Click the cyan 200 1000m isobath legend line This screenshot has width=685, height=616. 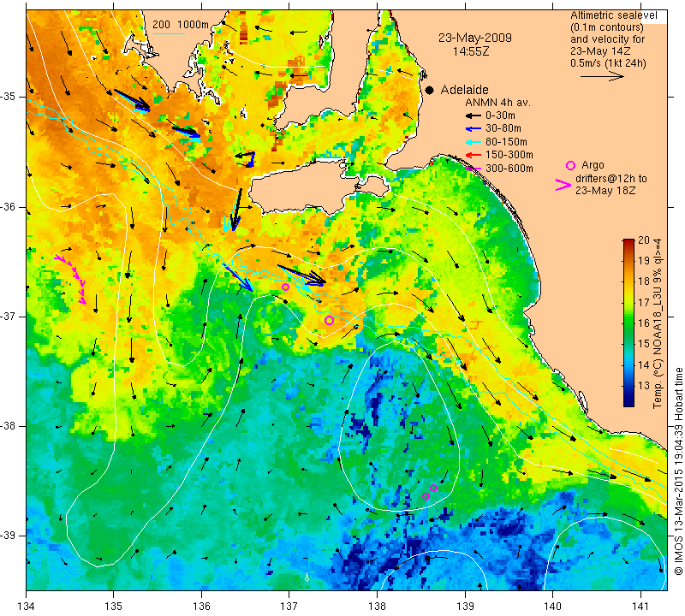click(x=169, y=33)
